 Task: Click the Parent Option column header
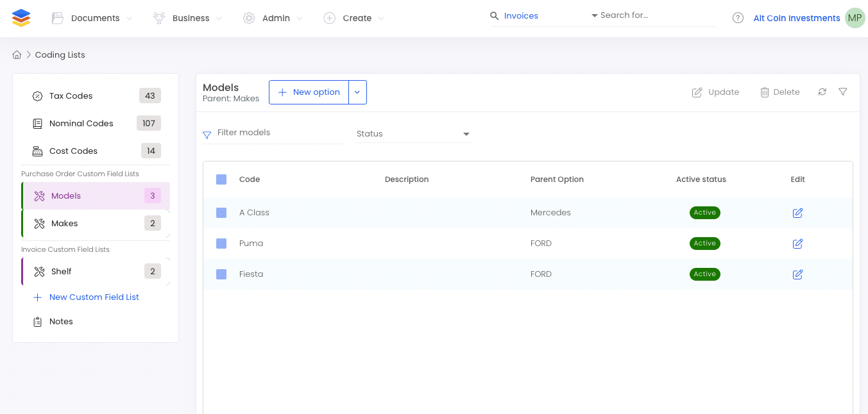(557, 179)
